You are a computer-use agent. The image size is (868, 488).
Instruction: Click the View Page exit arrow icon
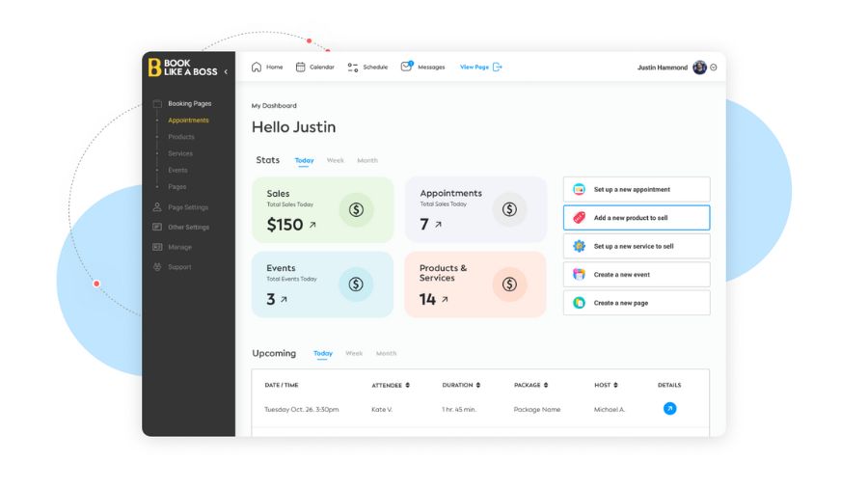pyautogui.click(x=497, y=67)
